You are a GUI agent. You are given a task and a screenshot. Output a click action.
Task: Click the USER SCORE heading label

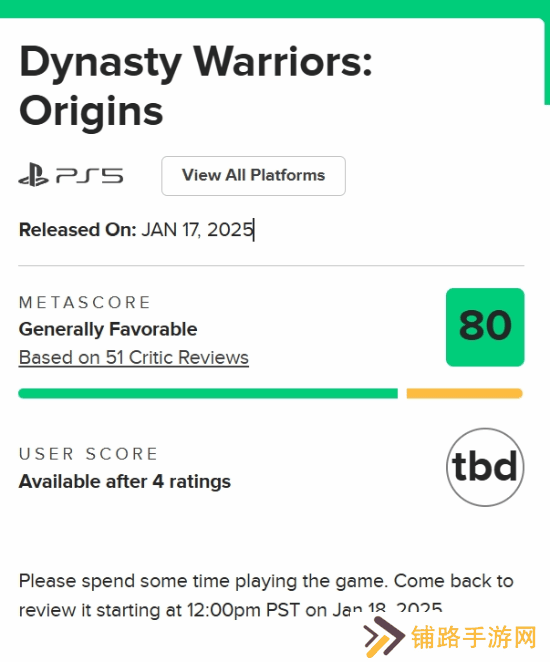click(x=88, y=454)
